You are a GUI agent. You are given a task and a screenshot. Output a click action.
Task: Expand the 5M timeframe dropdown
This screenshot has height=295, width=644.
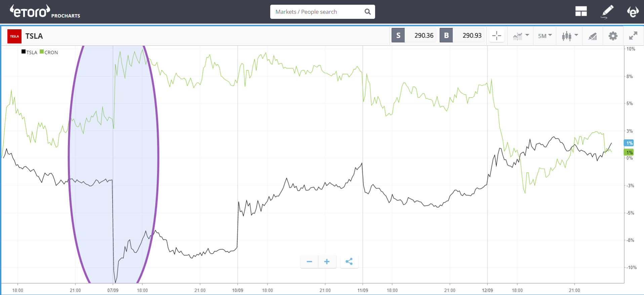click(x=545, y=36)
